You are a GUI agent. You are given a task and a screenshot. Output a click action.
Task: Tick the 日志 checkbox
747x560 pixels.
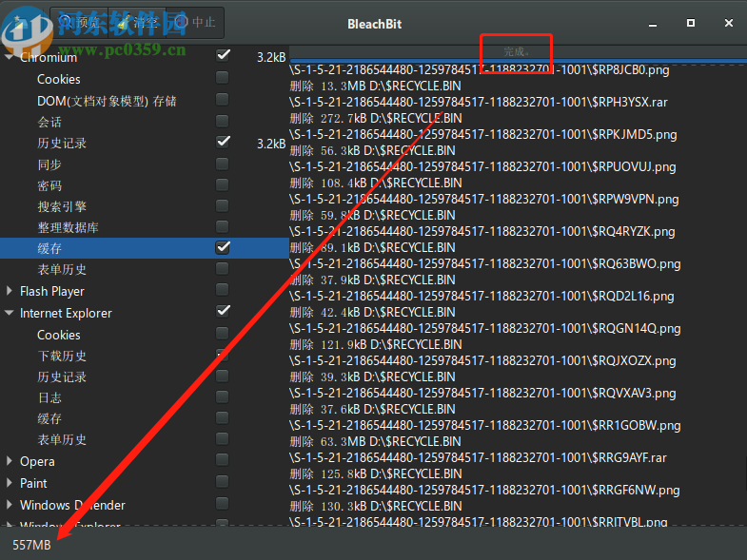pos(222,396)
